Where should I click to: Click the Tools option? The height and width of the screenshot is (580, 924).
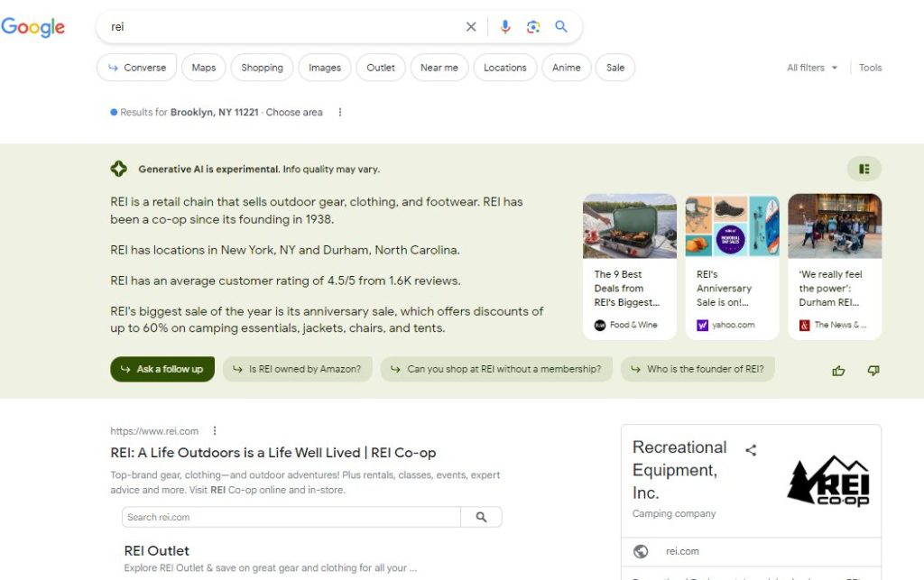click(870, 68)
